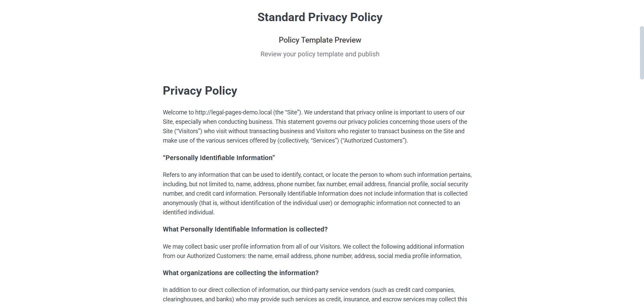The height and width of the screenshot is (306, 644).
Task: Click the "Policy Template Preview" subtitle
Action: 320,40
